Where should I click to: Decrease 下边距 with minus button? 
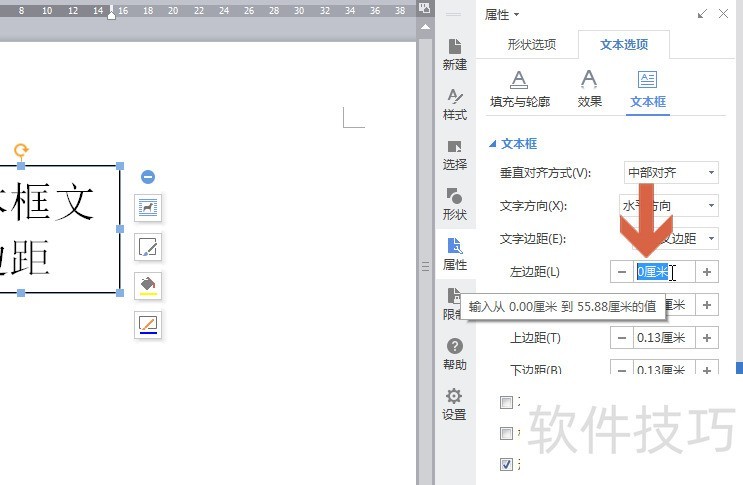622,368
